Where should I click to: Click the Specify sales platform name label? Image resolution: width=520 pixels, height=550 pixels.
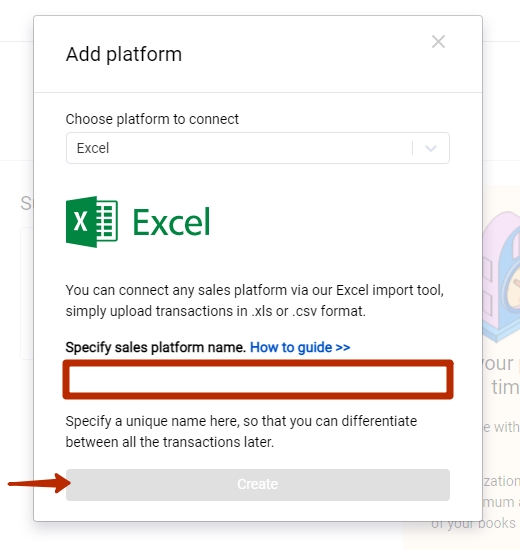point(155,347)
